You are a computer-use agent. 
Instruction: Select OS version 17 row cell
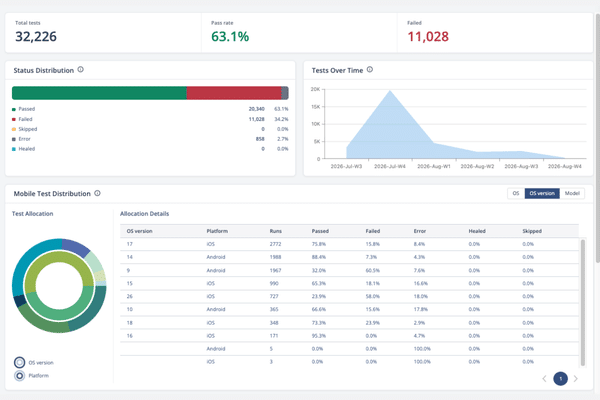tap(130, 244)
